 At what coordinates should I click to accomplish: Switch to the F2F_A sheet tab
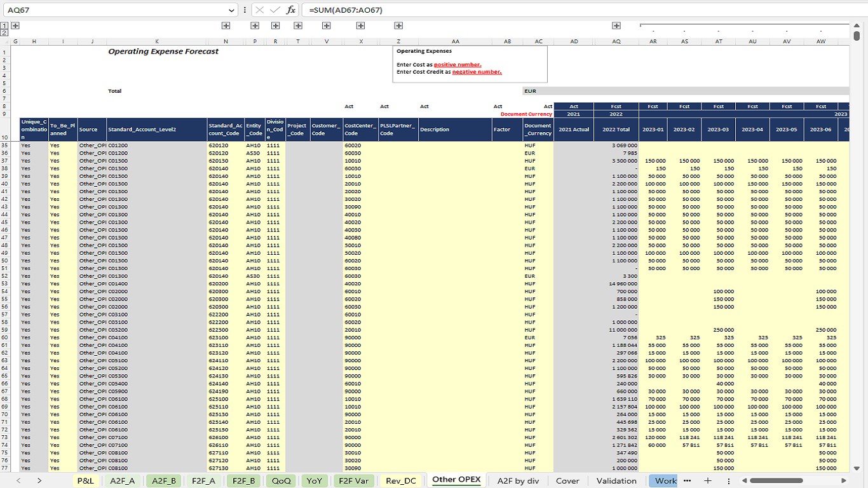pyautogui.click(x=204, y=480)
